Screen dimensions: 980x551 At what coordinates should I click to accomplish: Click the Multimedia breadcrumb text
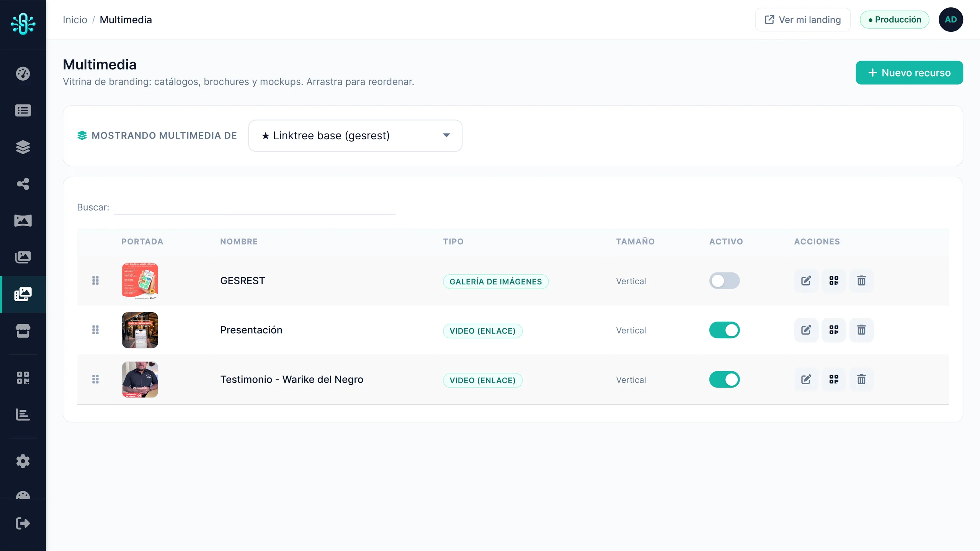tap(126, 20)
